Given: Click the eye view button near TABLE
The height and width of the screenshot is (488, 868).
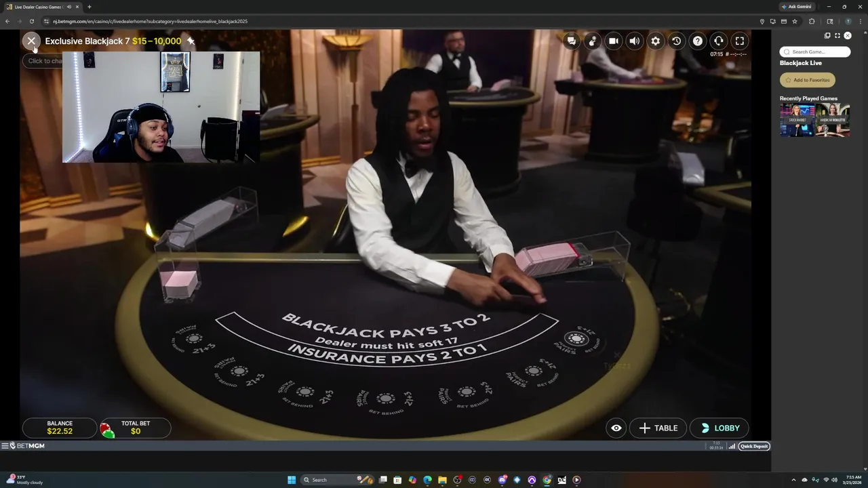Looking at the screenshot, I should [616, 428].
